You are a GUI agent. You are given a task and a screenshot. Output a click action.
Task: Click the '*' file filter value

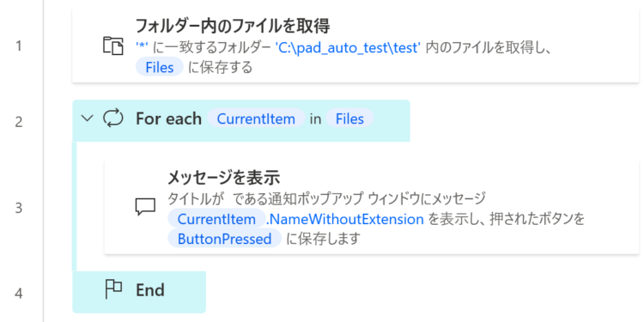142,48
